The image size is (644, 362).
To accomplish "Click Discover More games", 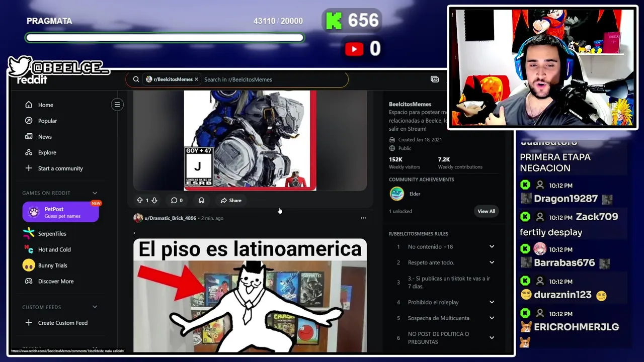I will pyautogui.click(x=49, y=282).
